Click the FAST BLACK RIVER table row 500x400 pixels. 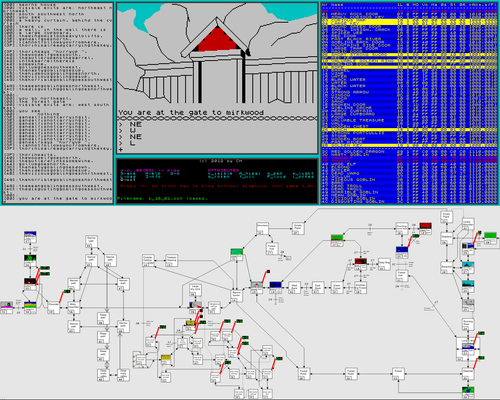[410, 39]
